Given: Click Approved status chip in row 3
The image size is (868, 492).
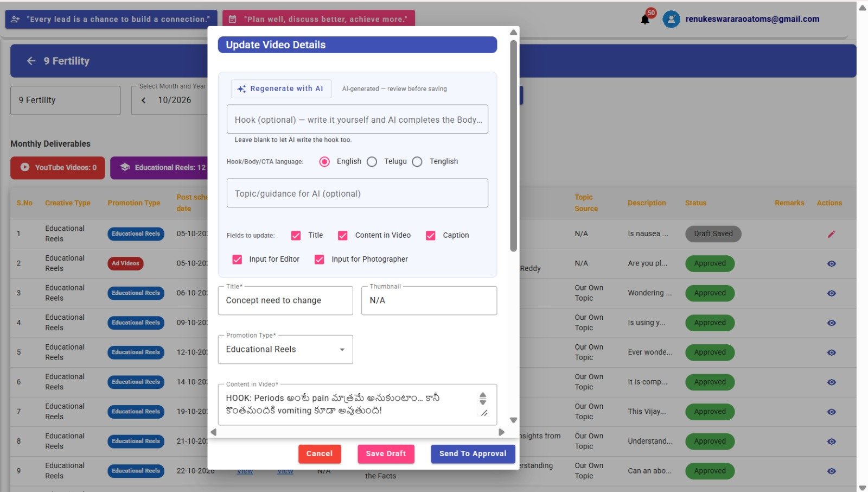Looking at the screenshot, I should pyautogui.click(x=710, y=293).
